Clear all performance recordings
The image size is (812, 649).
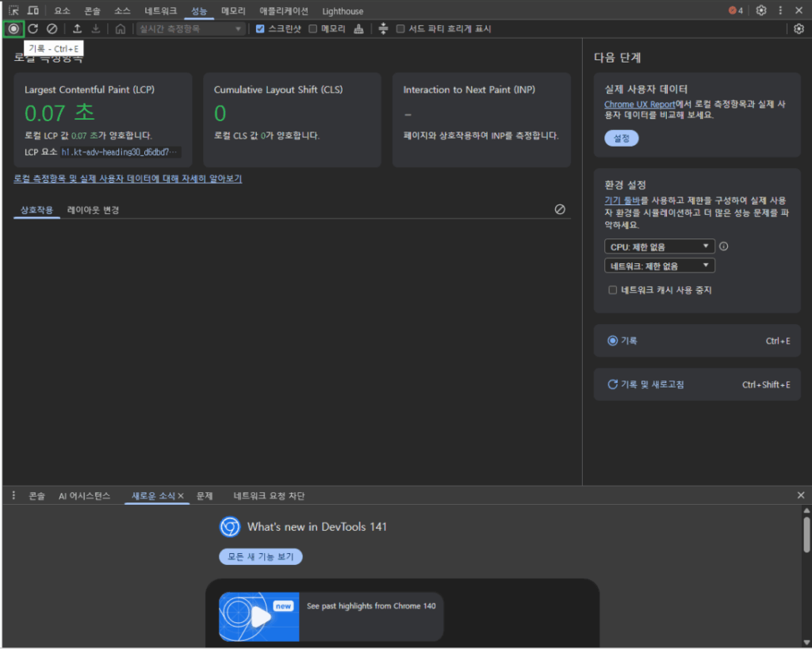51,29
